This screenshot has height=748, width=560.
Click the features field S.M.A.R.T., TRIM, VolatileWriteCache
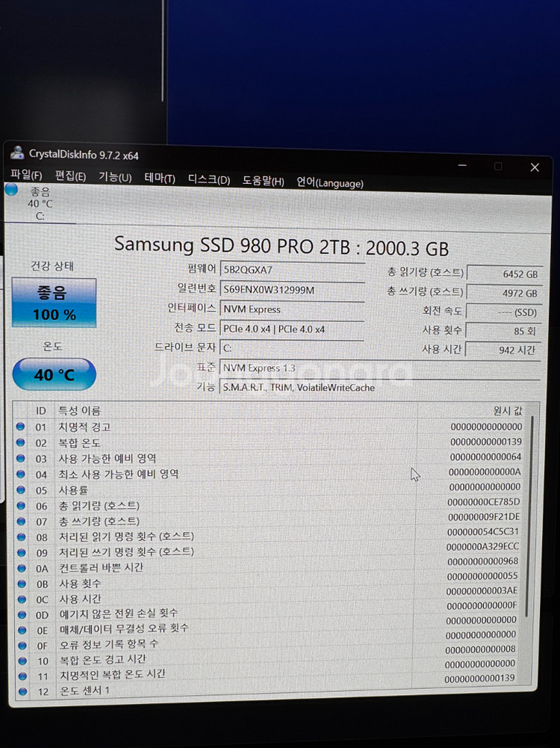[380, 388]
